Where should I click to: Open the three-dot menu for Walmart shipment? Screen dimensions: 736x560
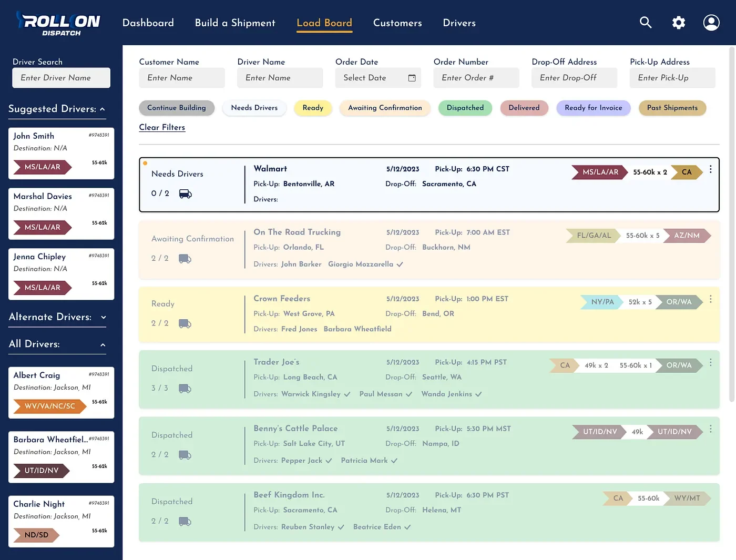tap(711, 169)
